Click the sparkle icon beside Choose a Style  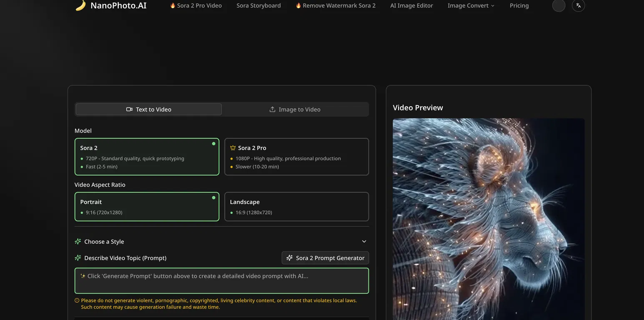tap(78, 242)
